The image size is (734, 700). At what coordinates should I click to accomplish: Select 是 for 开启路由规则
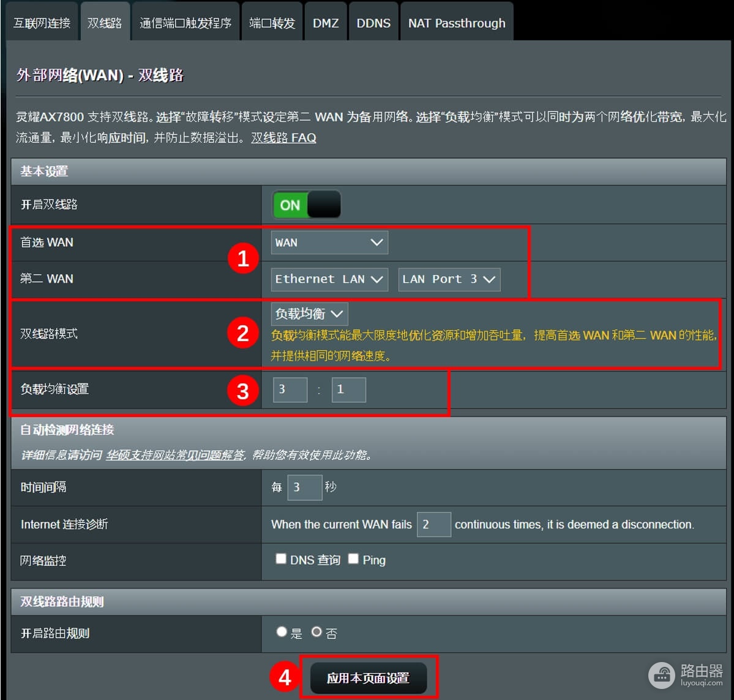(x=282, y=631)
